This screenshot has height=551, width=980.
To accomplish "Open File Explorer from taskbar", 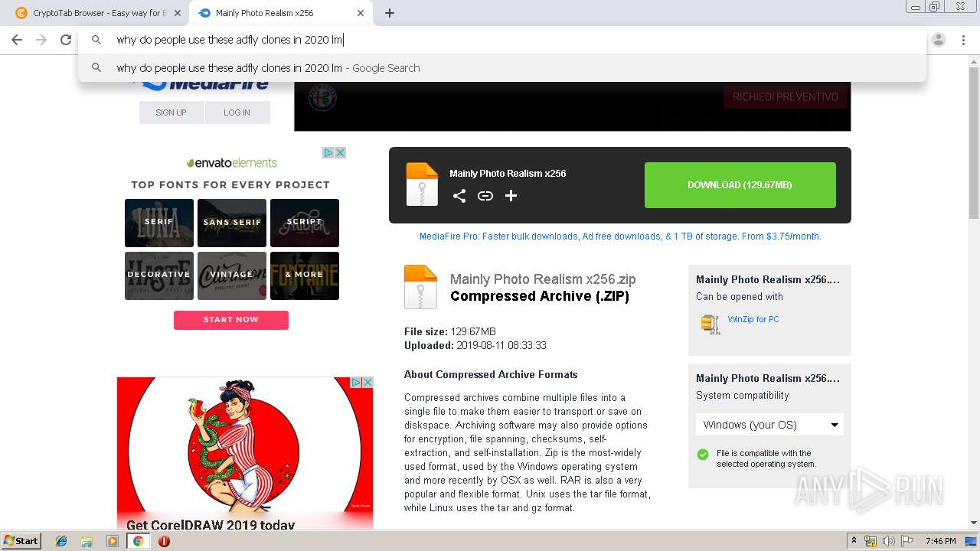I will pos(87,541).
